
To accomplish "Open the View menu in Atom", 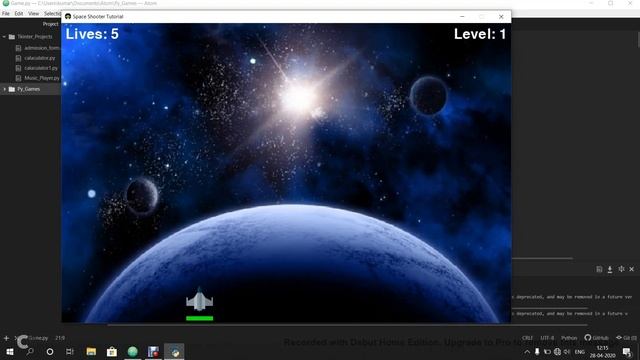I will (33, 13).
